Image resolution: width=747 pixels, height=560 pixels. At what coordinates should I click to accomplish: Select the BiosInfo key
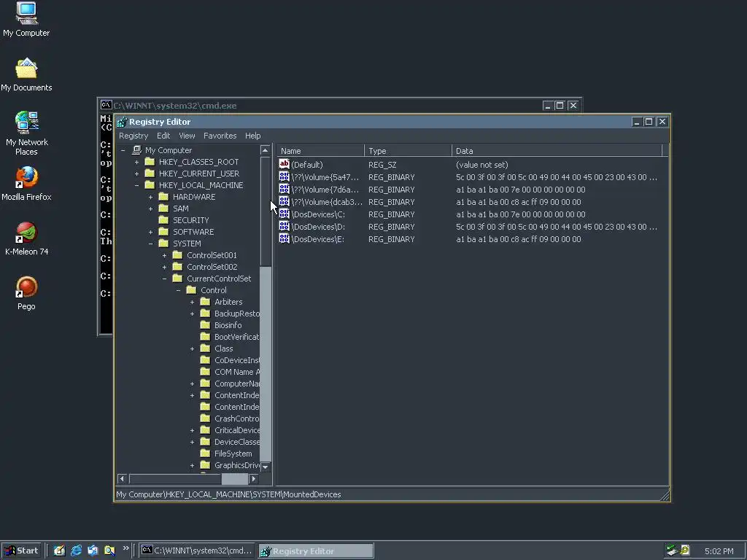point(228,325)
